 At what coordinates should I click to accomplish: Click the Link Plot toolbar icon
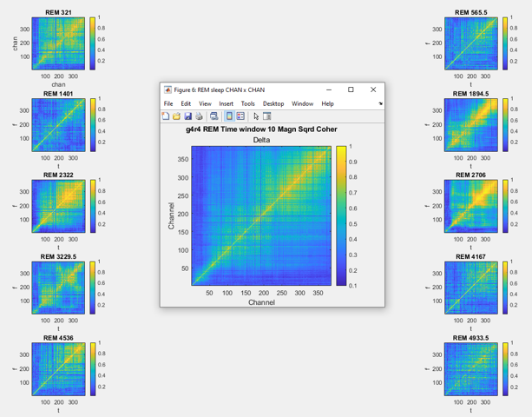[x=213, y=116]
